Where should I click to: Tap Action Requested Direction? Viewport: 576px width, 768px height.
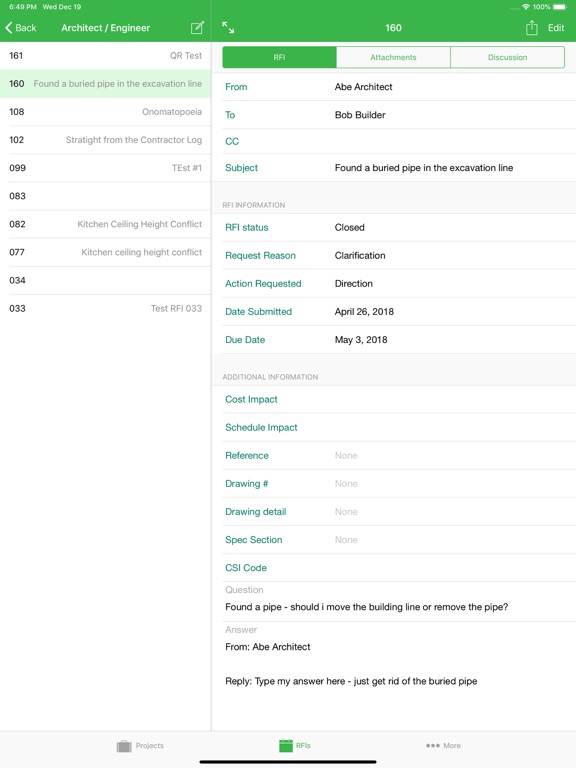[394, 284]
